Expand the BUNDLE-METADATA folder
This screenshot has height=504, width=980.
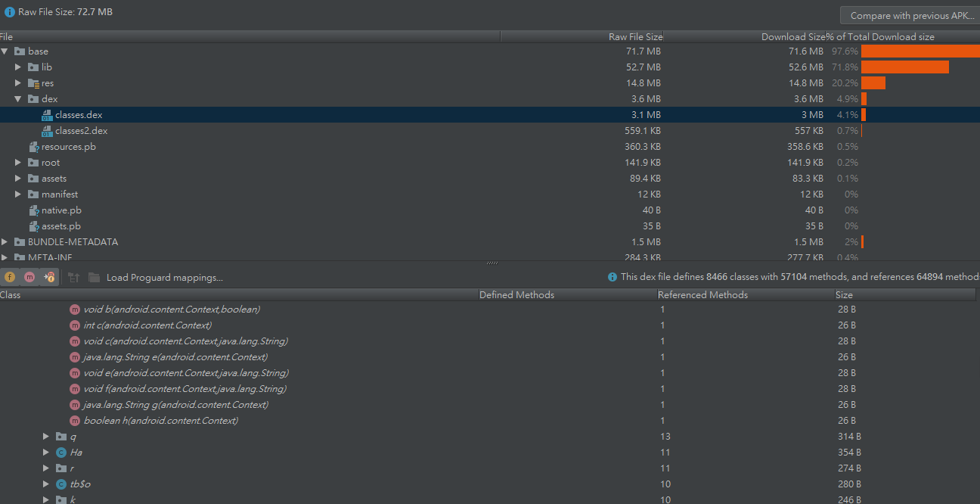pos(5,242)
